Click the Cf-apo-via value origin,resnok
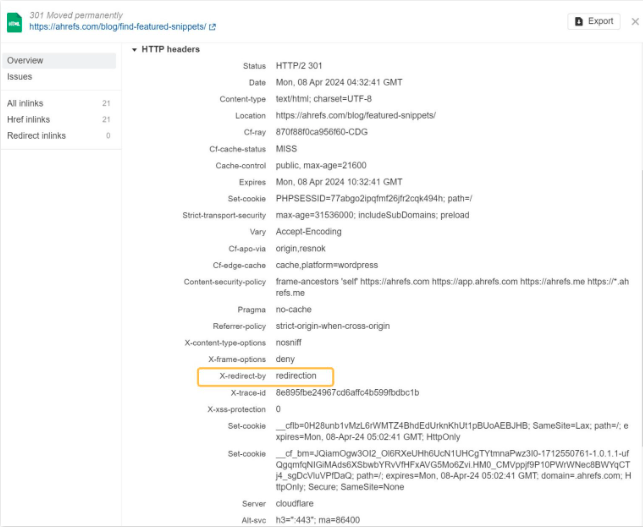 [301, 249]
